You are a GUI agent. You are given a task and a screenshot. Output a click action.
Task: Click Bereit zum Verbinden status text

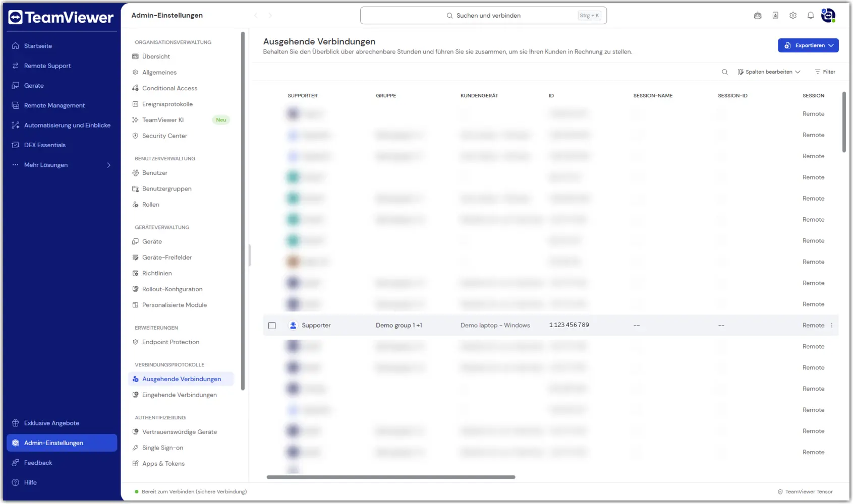pyautogui.click(x=194, y=492)
